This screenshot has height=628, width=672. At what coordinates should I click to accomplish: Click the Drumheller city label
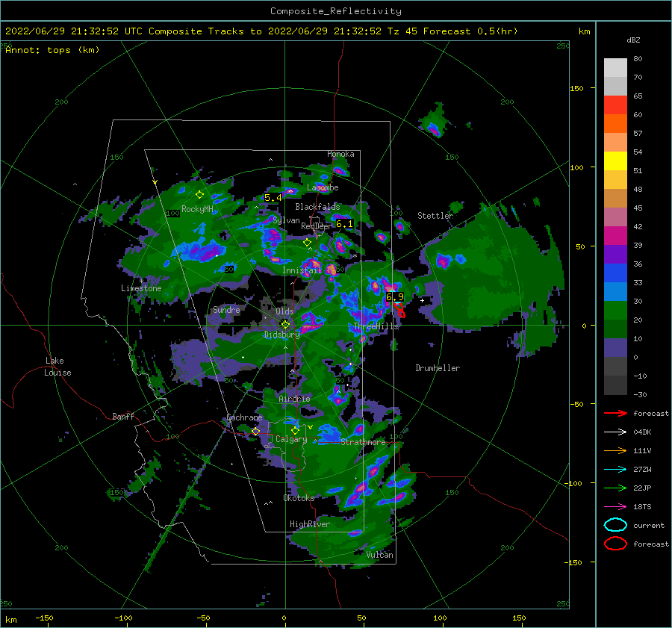pyautogui.click(x=438, y=368)
